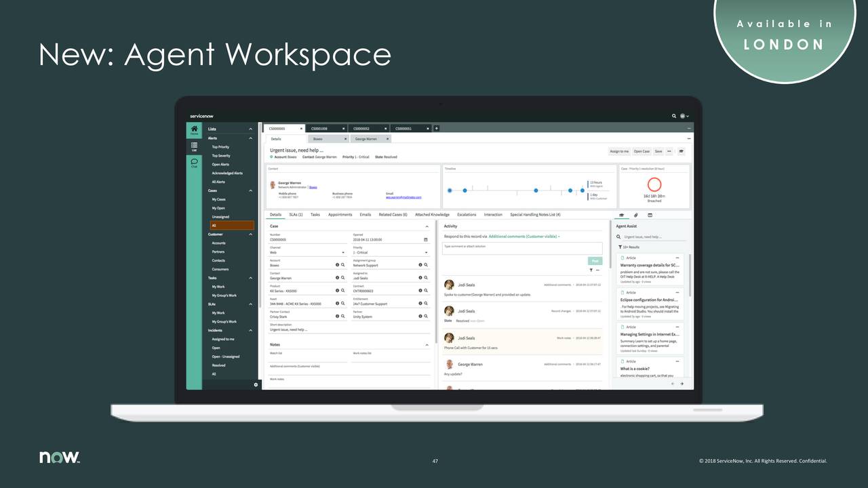Click the info icon beside the Contact field
Screen dimensions: 868x488
click(337, 277)
